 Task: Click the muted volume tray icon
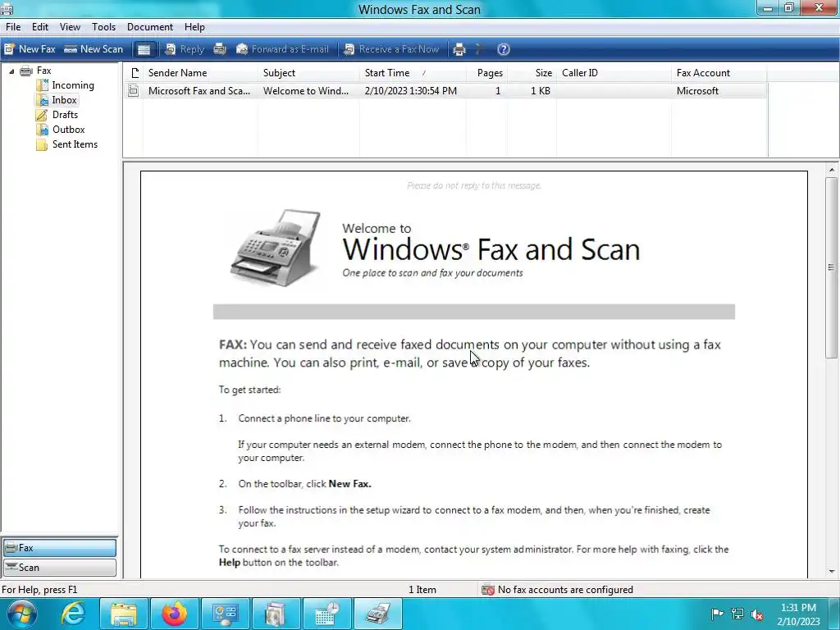(x=757, y=614)
